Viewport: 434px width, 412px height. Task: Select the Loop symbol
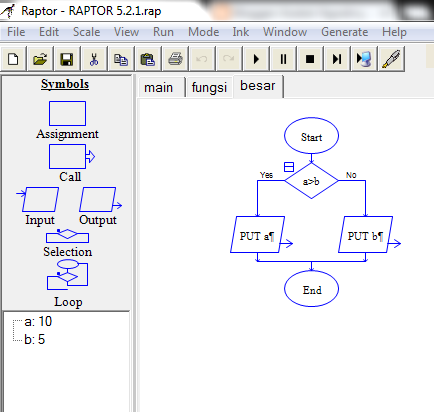coord(68,275)
